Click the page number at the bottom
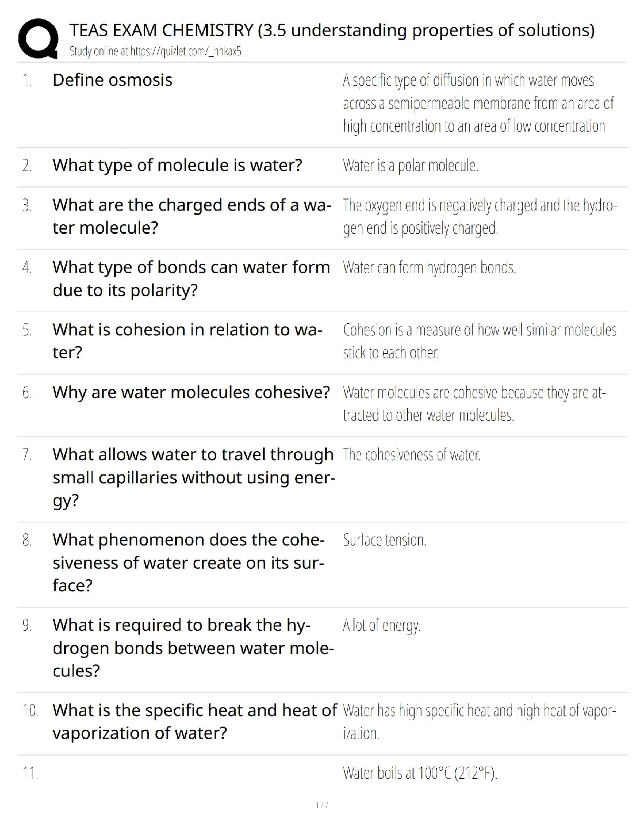This screenshot has height=834, width=644. pos(321,805)
